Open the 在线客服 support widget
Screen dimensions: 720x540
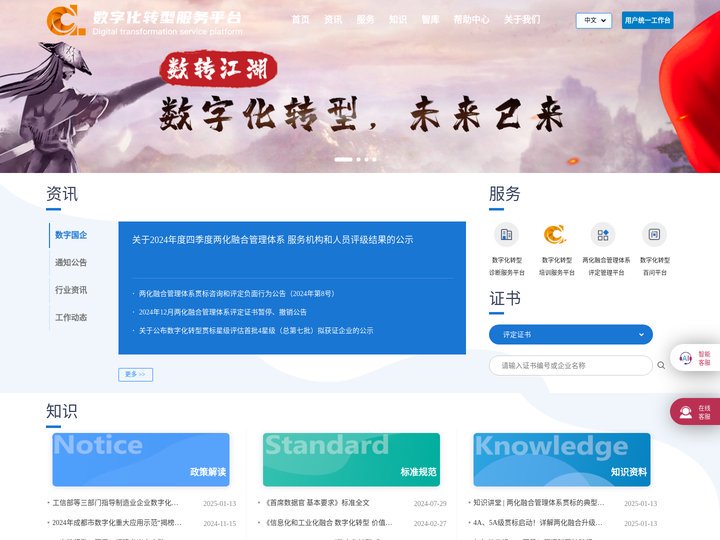point(695,411)
